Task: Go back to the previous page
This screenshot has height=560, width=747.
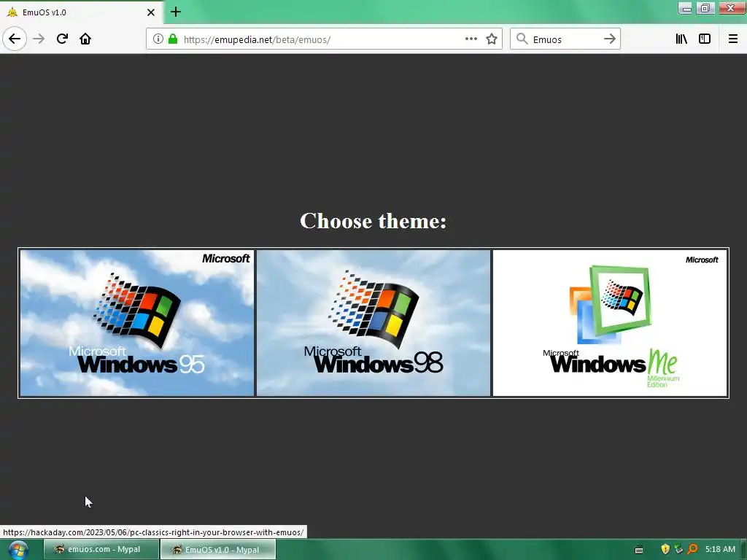Action: click(x=15, y=39)
